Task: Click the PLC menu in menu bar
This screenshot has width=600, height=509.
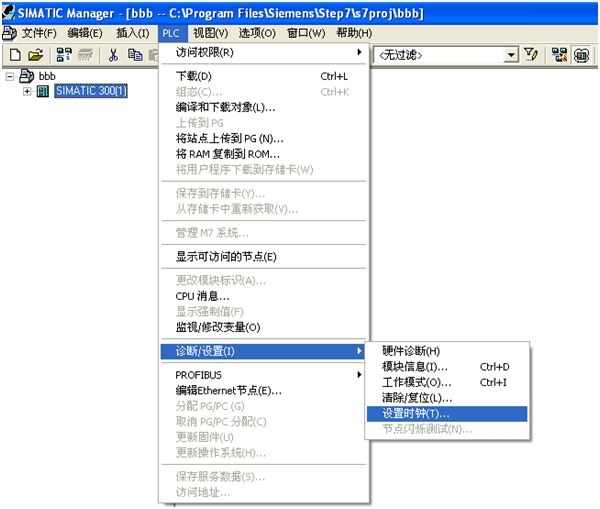Action: (x=171, y=34)
